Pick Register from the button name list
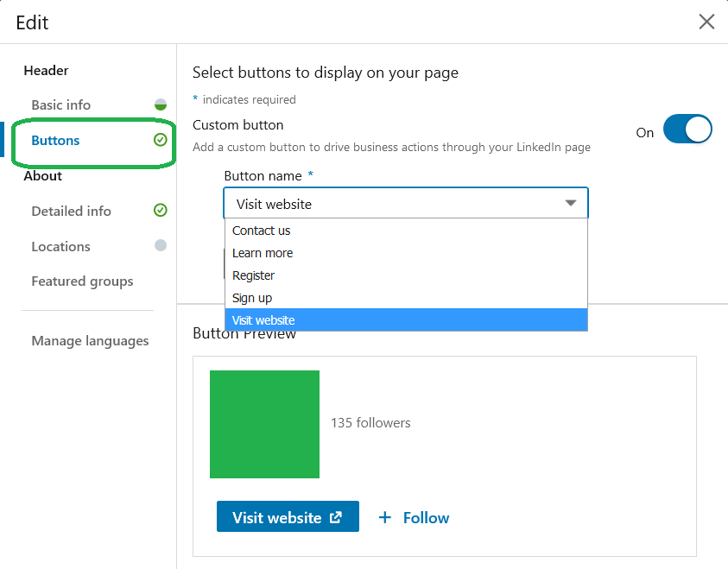Screen dimensions: 728x569 (406, 275)
